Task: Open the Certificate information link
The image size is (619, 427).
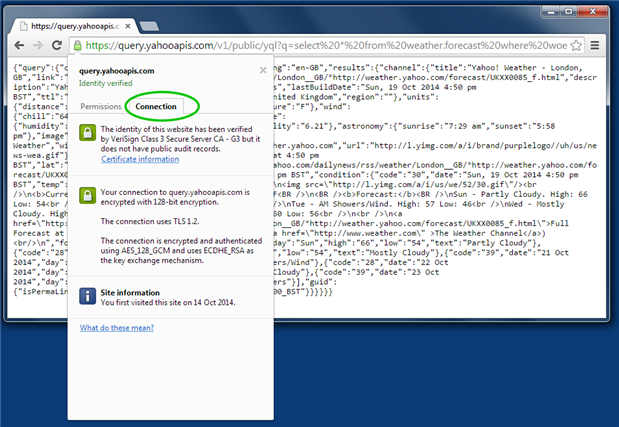Action: coord(140,159)
